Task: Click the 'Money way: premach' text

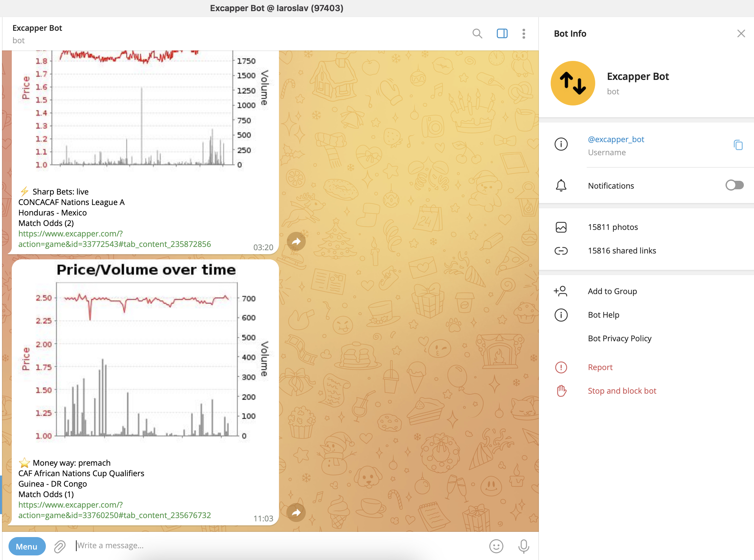Action: (71, 463)
